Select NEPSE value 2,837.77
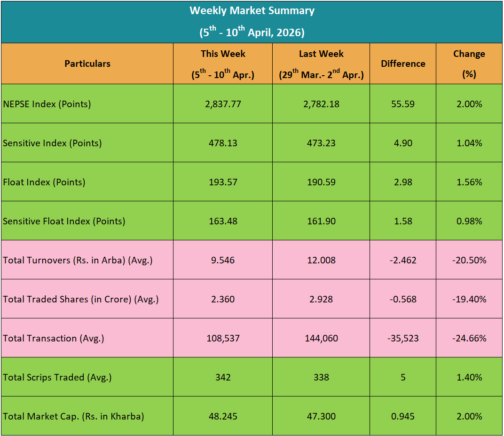 [223, 104]
